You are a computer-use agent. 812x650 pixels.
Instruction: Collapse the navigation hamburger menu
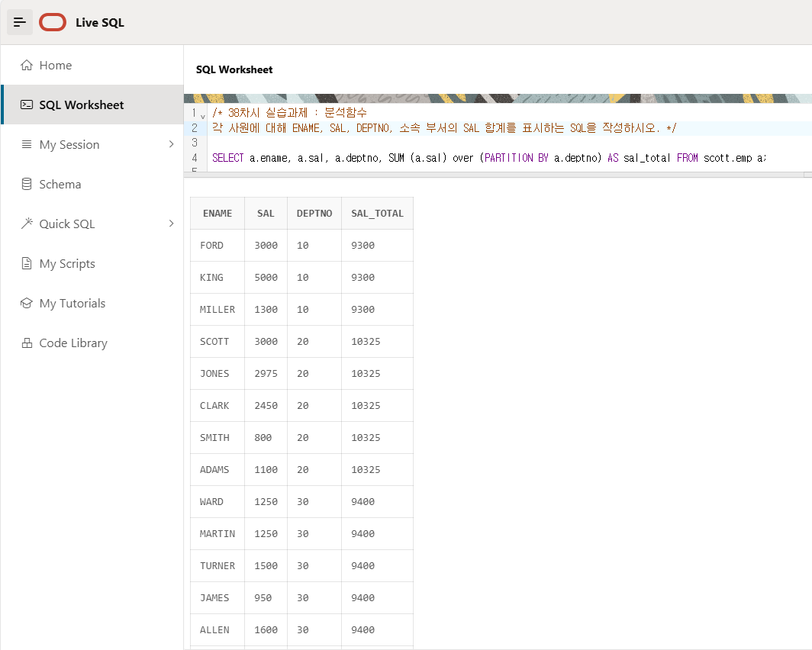point(20,22)
